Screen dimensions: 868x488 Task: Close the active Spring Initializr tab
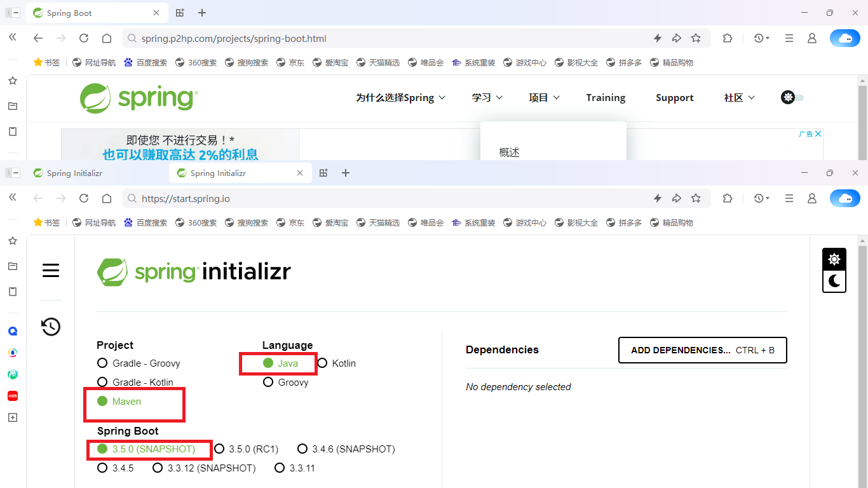(301, 173)
